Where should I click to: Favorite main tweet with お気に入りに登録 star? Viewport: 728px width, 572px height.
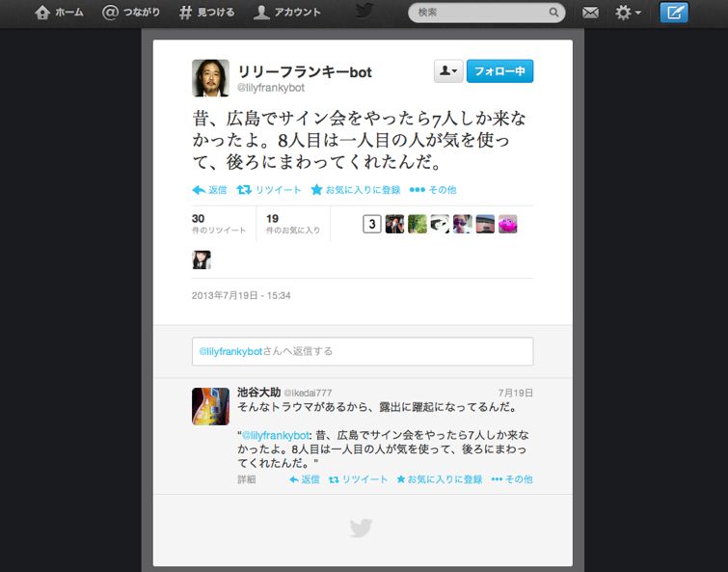point(354,190)
